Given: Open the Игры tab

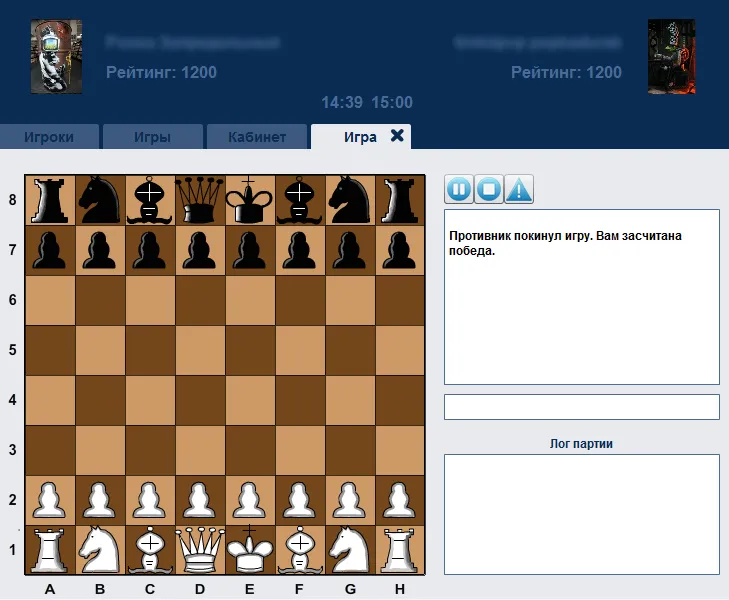Looking at the screenshot, I should 152,137.
